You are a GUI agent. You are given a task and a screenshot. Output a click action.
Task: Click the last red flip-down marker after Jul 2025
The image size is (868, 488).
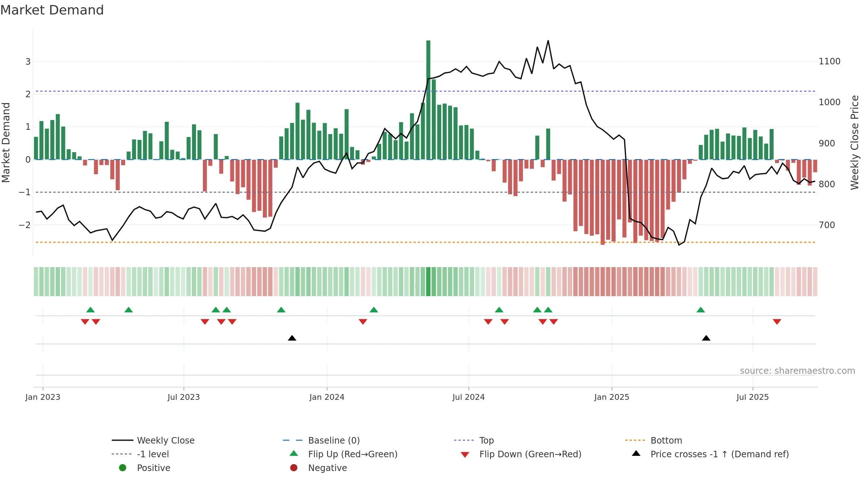[777, 322]
